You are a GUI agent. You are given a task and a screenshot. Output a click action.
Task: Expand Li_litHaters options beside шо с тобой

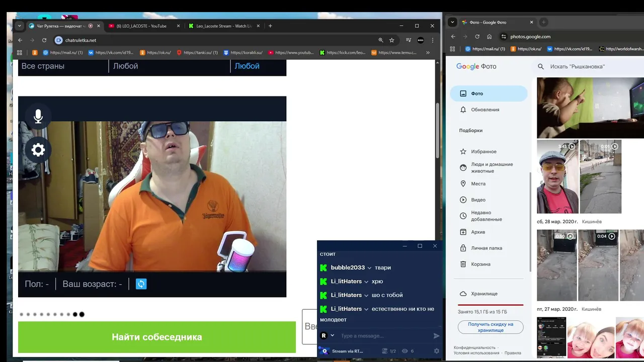pyautogui.click(x=366, y=295)
